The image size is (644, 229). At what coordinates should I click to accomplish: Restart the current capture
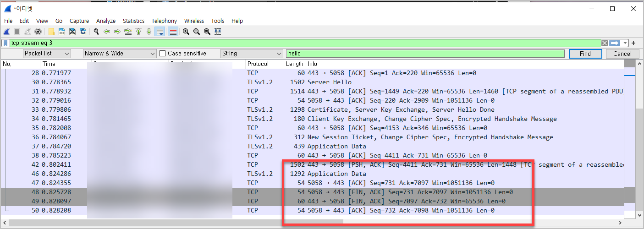pos(28,32)
